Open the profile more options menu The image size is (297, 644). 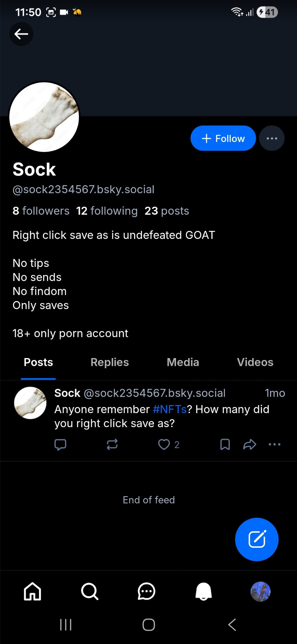[272, 138]
